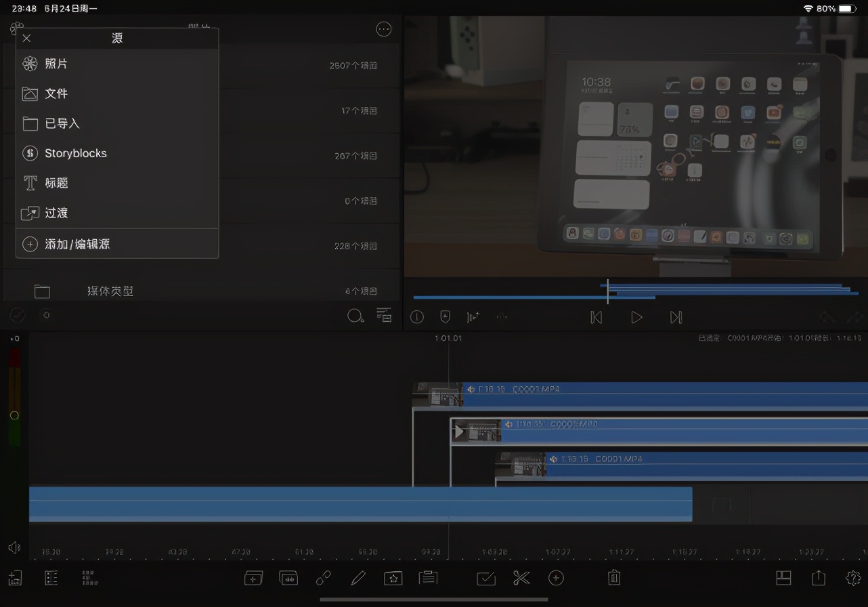Open the 媒体类型 folder row

pos(201,291)
